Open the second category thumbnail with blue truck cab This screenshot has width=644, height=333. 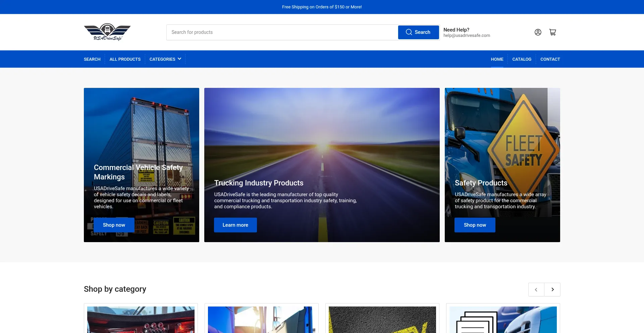coord(262,320)
